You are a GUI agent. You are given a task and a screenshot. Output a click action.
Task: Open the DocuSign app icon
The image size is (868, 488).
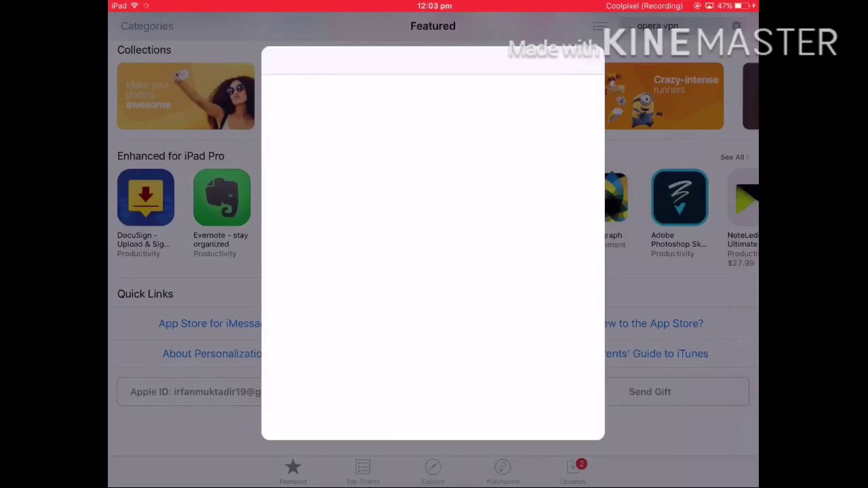pyautogui.click(x=146, y=197)
